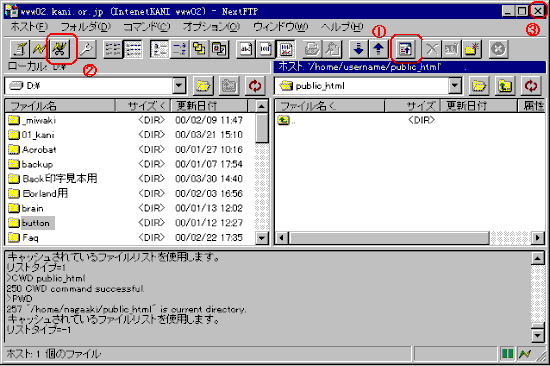
Task: Click the green pause status bar icon
Action: [508, 354]
